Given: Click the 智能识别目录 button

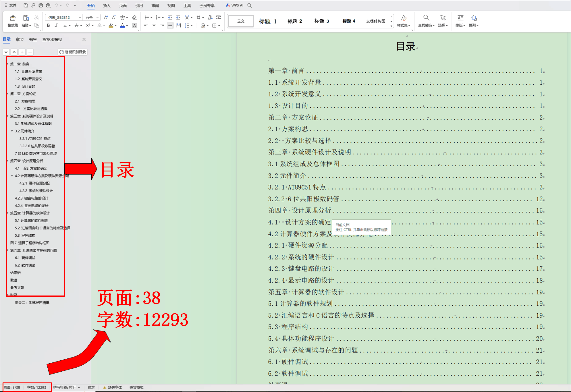Looking at the screenshot, I should [x=73, y=52].
